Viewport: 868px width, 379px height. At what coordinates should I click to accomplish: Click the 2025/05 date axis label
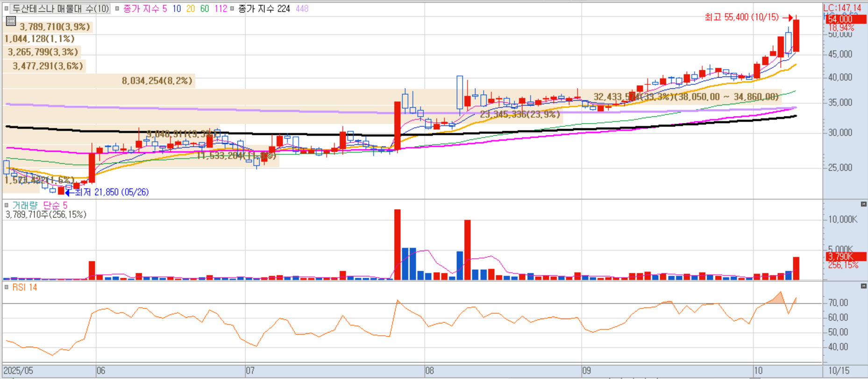point(19,371)
